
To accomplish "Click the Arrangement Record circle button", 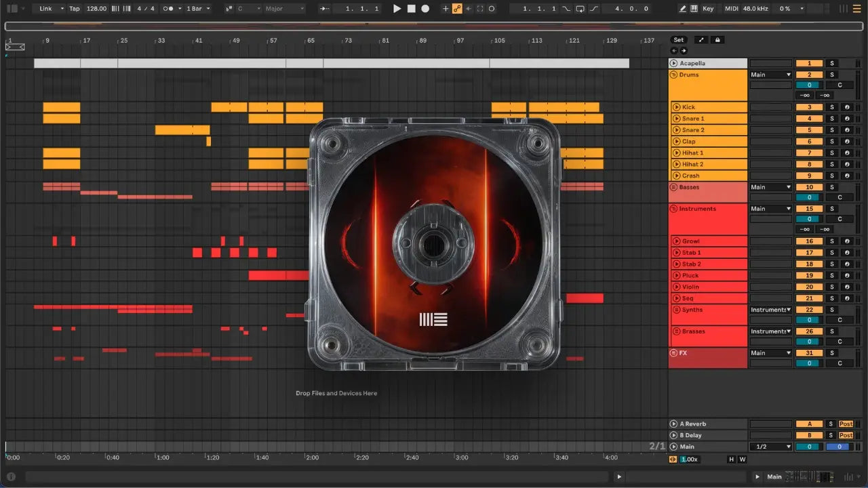I will tap(425, 9).
